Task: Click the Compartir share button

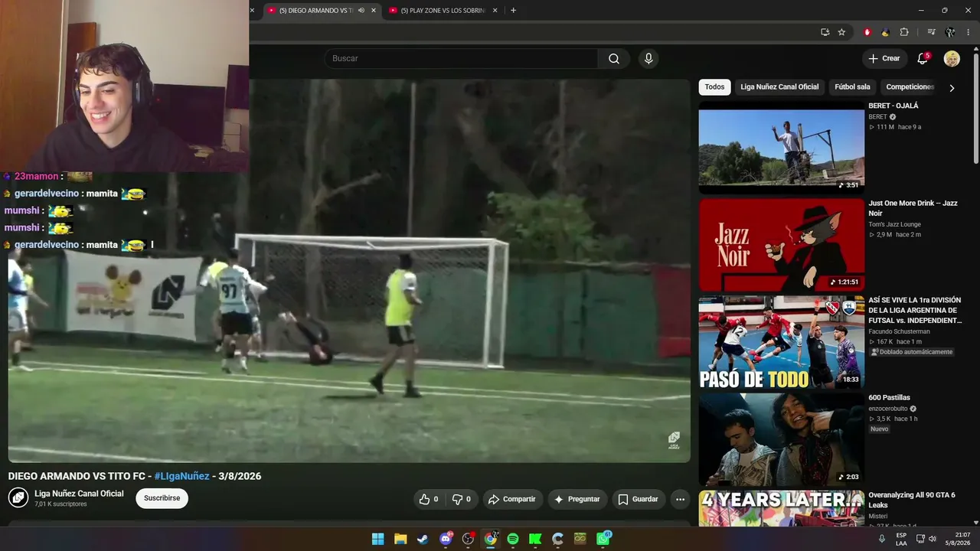Action: pos(513,499)
